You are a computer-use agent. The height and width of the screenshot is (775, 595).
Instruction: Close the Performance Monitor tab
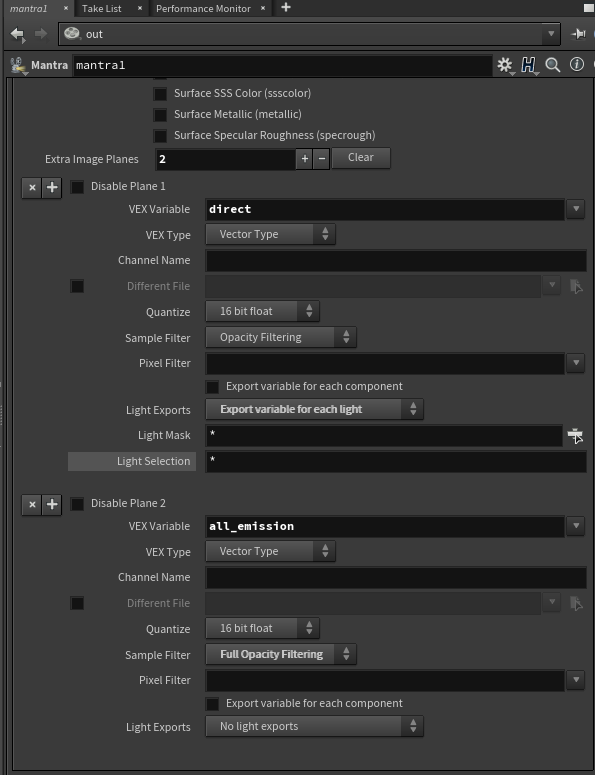[x=263, y=8]
